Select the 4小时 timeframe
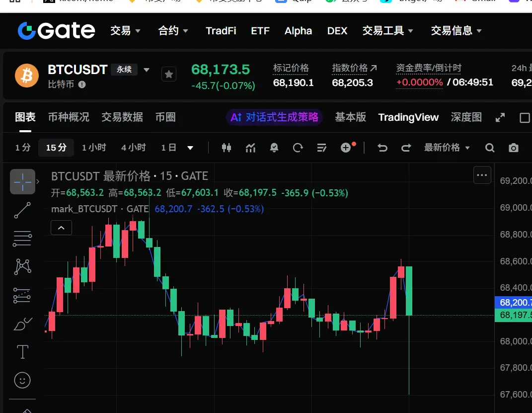Screen dimensions: 532x413 pos(134,148)
